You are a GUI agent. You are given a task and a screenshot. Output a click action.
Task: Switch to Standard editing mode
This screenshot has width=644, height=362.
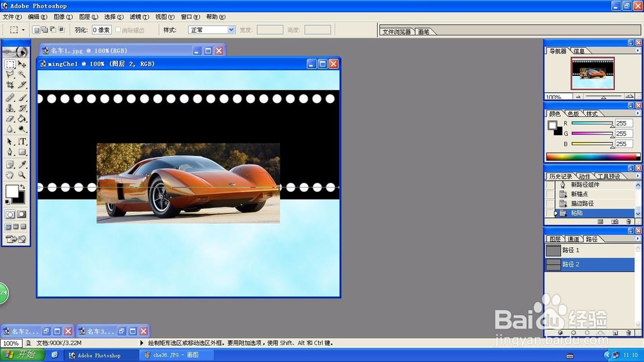[x=10, y=214]
